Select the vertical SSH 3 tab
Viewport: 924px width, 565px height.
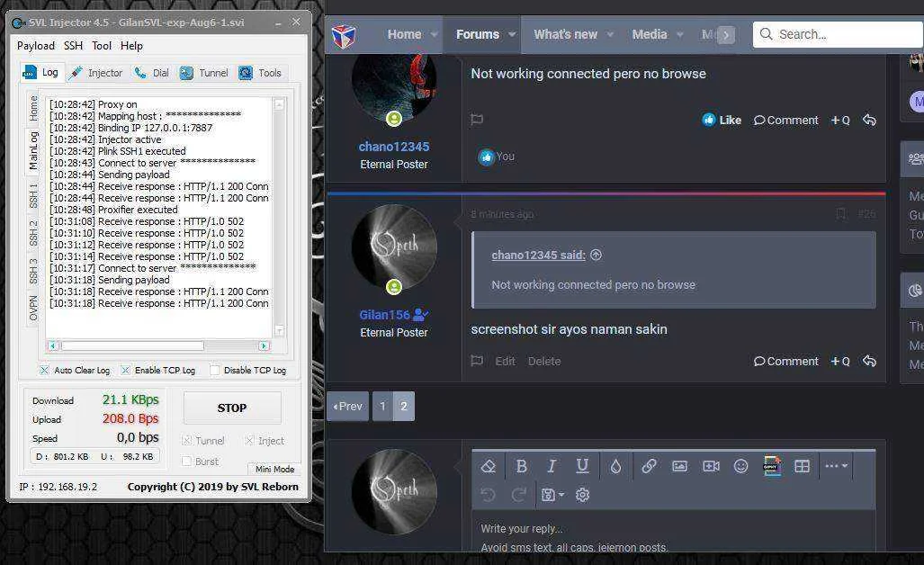tap(33, 271)
